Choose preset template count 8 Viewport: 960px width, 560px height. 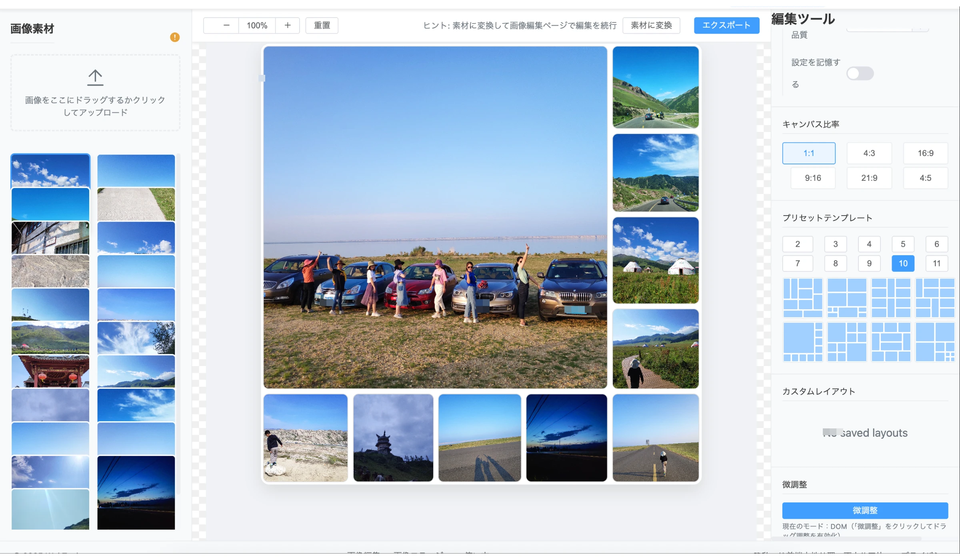coord(836,263)
